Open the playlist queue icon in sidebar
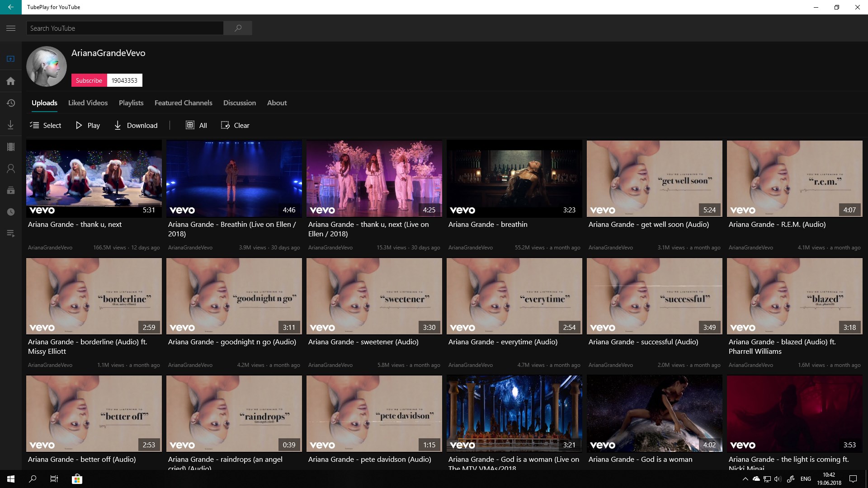This screenshot has width=868, height=488. 11,234
